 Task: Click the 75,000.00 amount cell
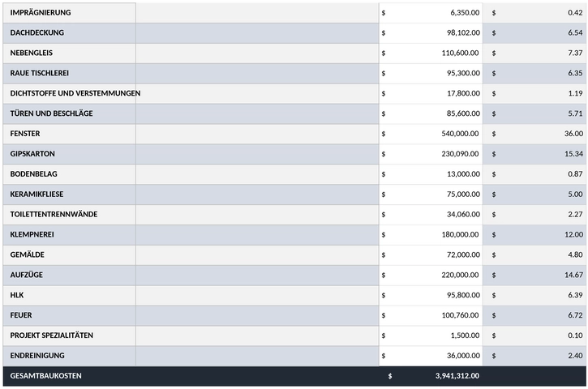click(x=431, y=194)
